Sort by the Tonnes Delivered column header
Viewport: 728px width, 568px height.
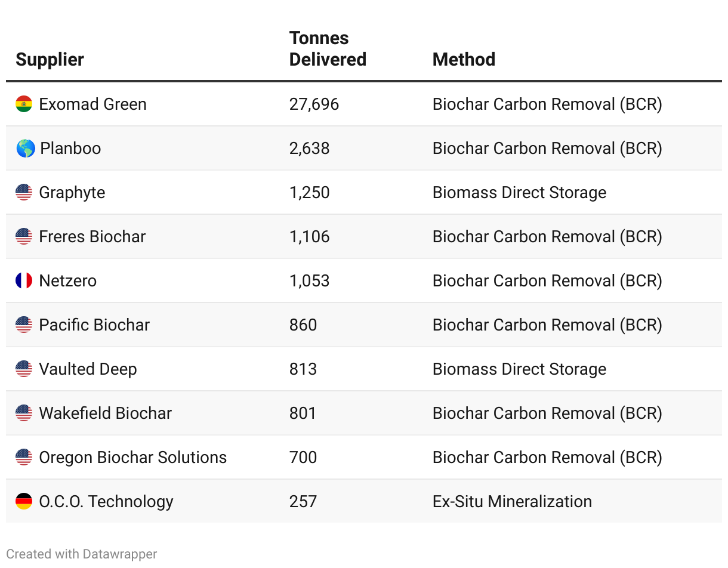(x=328, y=49)
